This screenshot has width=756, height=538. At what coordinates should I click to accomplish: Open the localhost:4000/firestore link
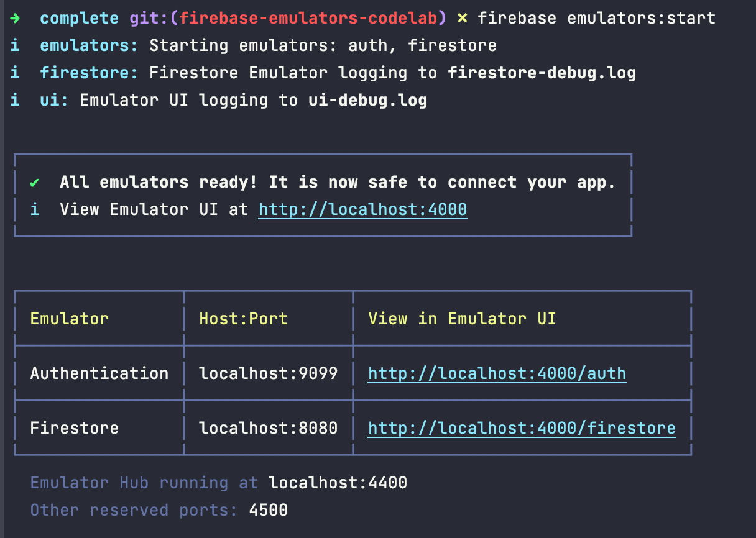click(x=522, y=428)
